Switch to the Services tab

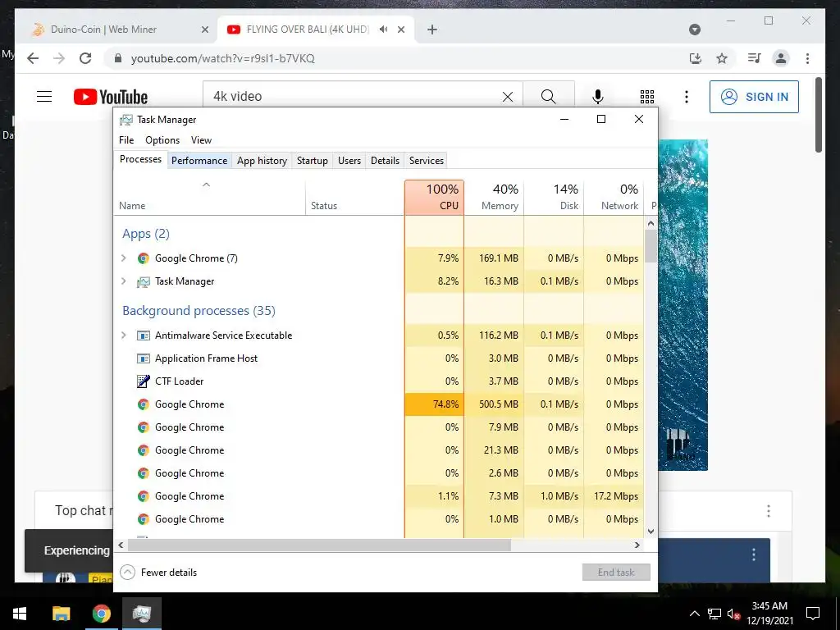(427, 161)
